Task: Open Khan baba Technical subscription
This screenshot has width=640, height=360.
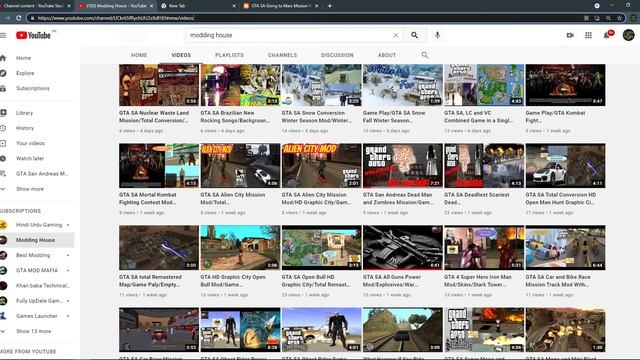Action: (37, 285)
